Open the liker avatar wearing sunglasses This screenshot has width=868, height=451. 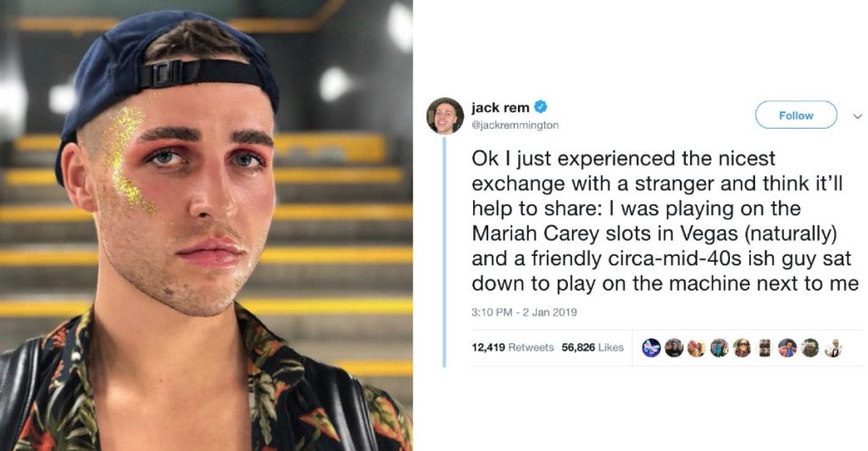point(743,348)
